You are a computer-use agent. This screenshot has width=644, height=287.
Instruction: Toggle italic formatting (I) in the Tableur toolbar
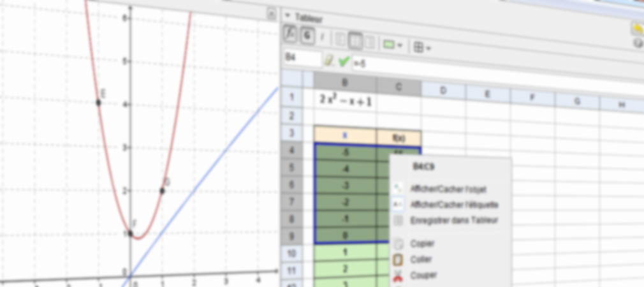tap(322, 38)
